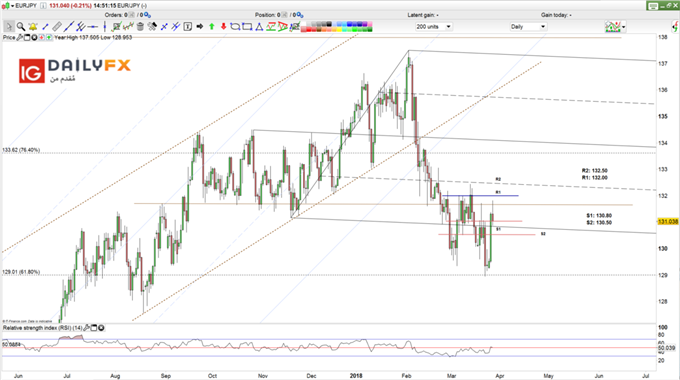Select the rectangle drawing tool

pyautogui.click(x=247, y=26)
